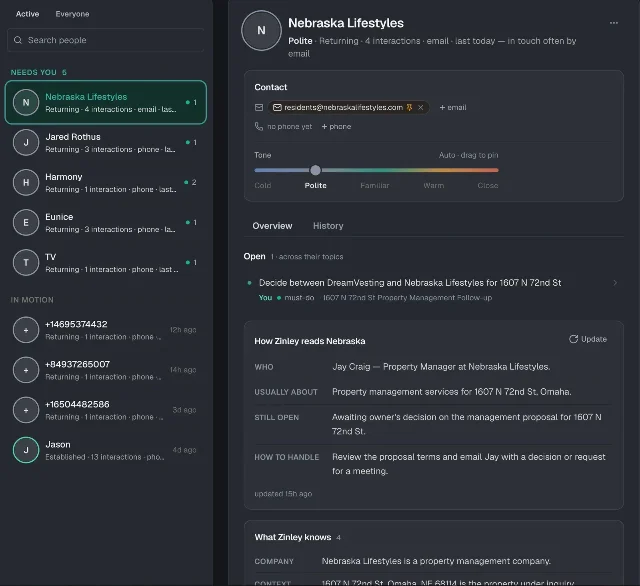Select +16504482586 contact row
Viewport: 640px width, 586px height.
click(x=106, y=410)
